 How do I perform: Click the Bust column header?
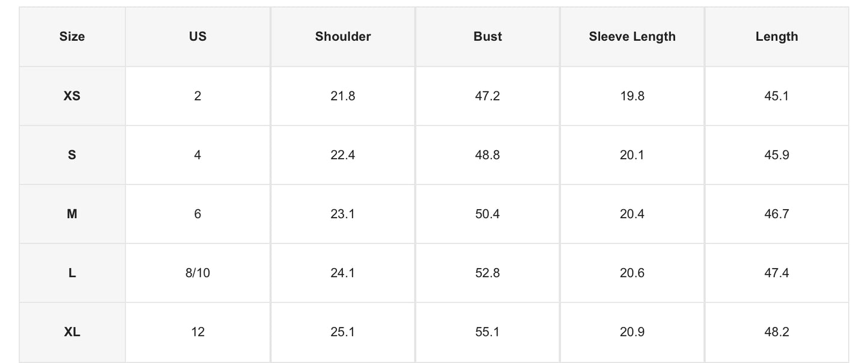click(x=488, y=37)
